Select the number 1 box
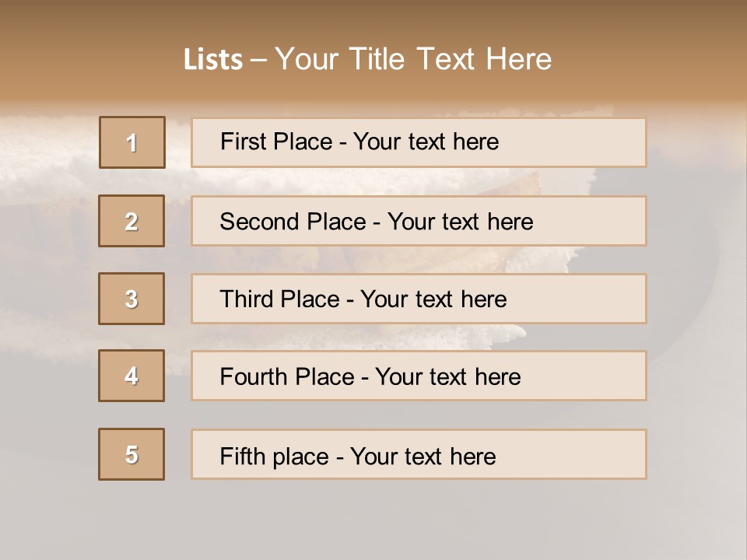The height and width of the screenshot is (560, 747). 132,142
